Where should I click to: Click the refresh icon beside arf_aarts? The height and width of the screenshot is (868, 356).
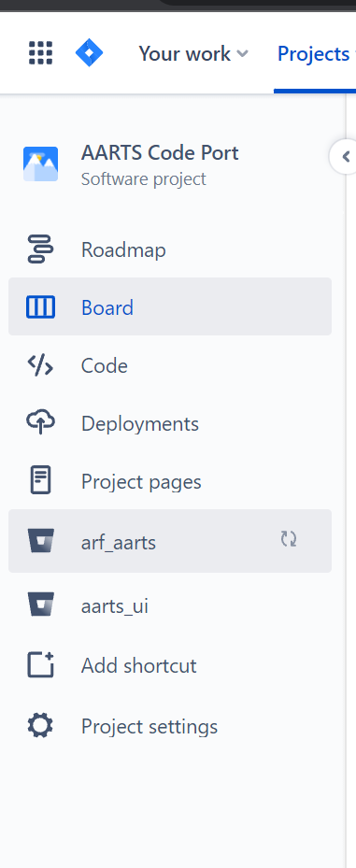289,539
